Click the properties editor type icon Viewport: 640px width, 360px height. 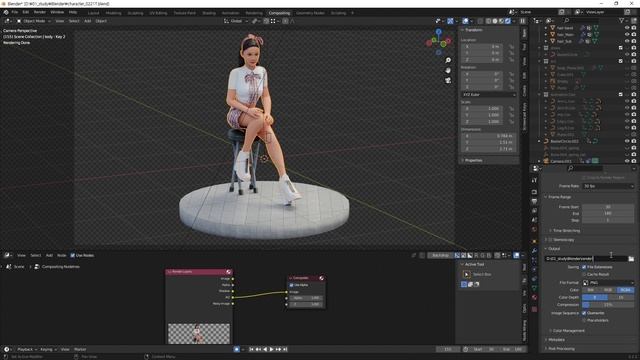536,168
